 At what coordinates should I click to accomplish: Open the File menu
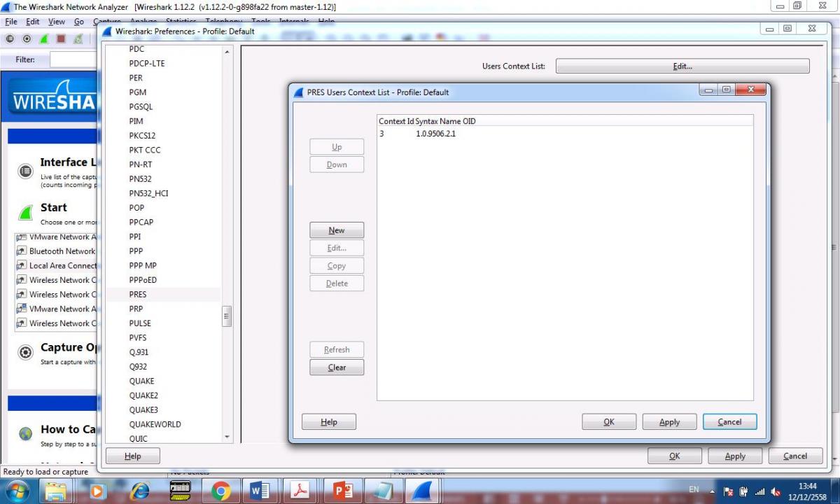coord(11,22)
